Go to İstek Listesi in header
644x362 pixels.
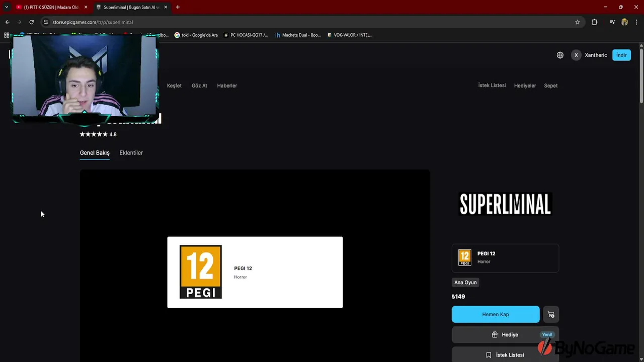point(492,85)
